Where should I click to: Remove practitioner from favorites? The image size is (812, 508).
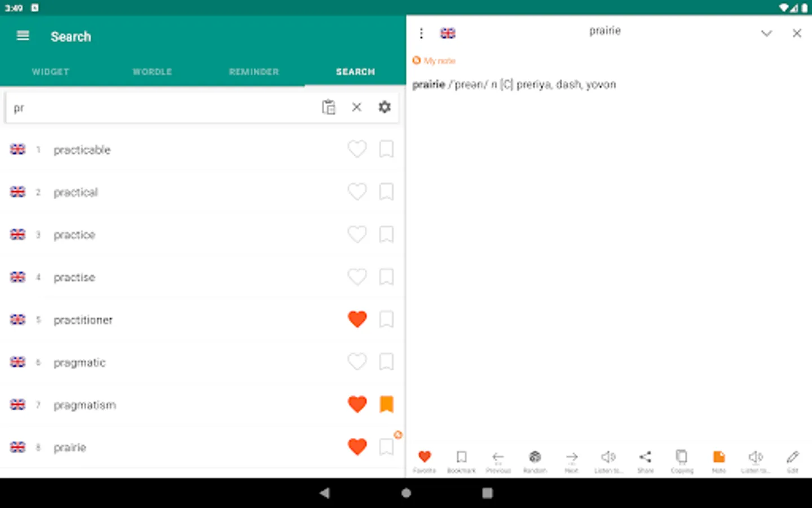pos(357,319)
